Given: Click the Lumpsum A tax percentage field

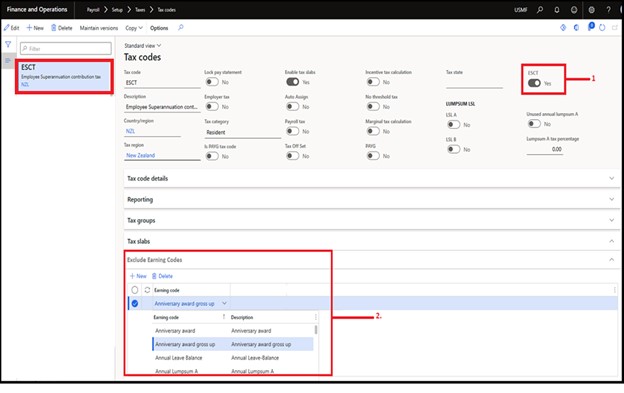Looking at the screenshot, I should click(x=544, y=149).
